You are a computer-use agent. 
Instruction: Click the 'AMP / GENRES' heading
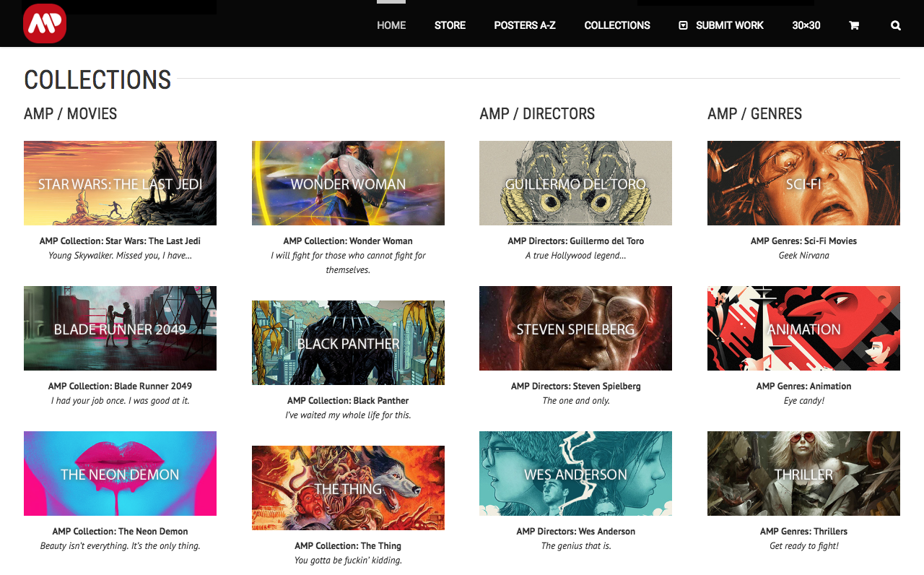point(754,114)
